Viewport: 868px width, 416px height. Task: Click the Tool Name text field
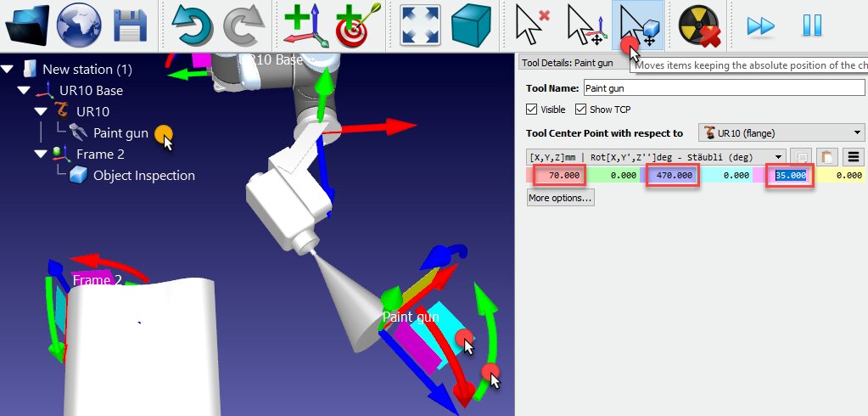click(x=722, y=88)
